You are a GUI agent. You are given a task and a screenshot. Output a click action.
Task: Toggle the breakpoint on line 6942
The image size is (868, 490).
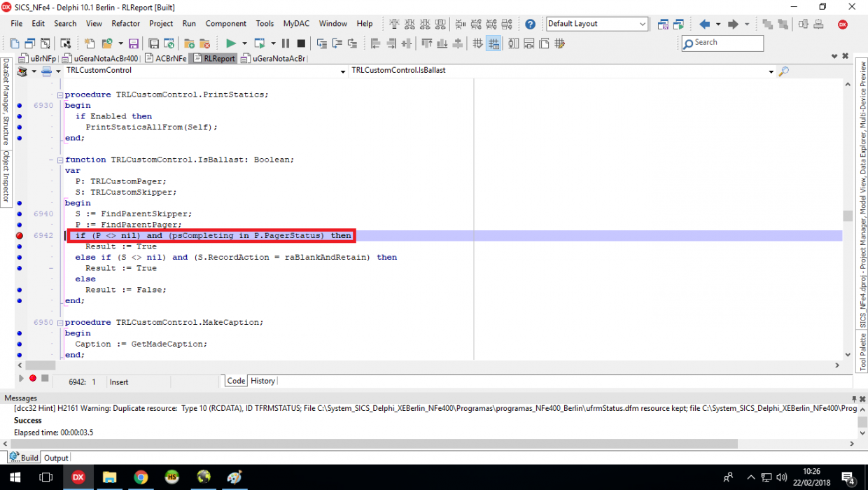[x=20, y=236]
